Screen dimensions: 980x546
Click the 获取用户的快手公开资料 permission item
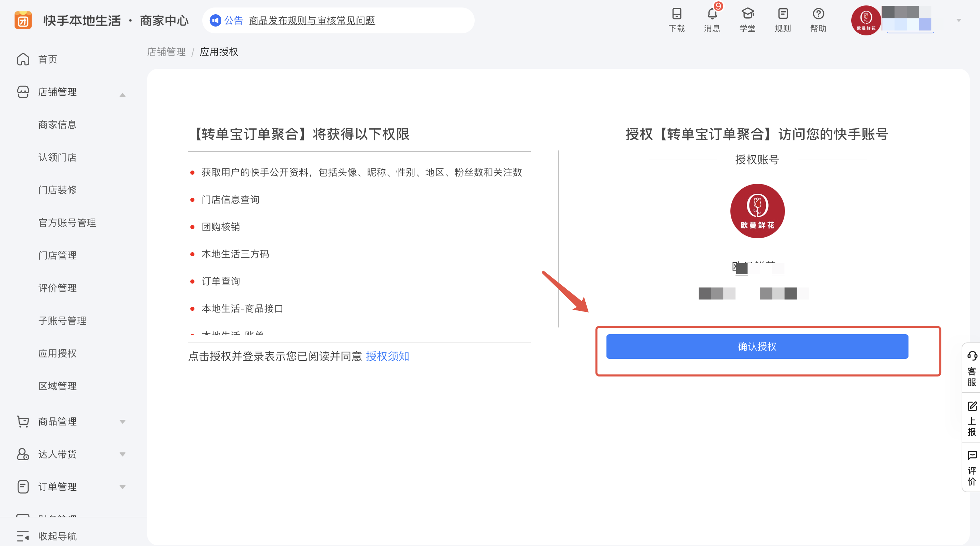click(x=361, y=173)
